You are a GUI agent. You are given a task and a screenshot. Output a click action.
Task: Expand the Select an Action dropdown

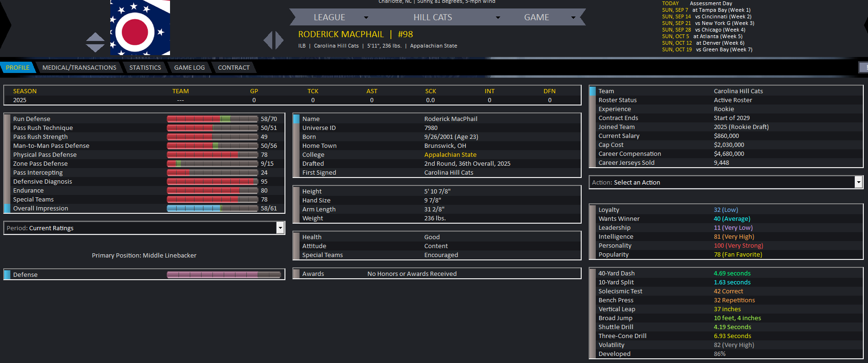(x=726, y=182)
